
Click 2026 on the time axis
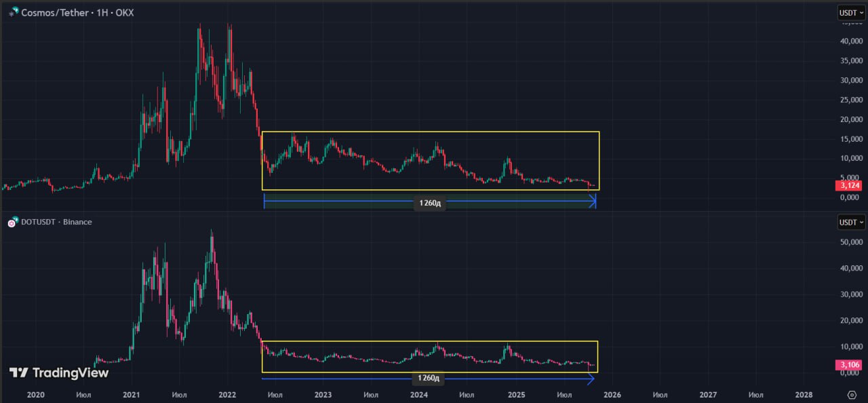pos(612,395)
